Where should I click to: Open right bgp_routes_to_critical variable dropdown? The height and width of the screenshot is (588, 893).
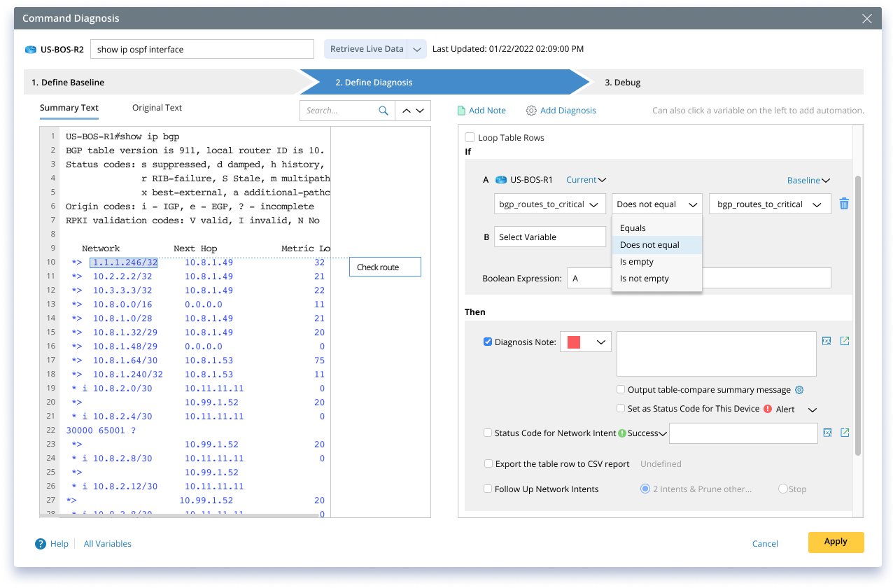(x=770, y=204)
